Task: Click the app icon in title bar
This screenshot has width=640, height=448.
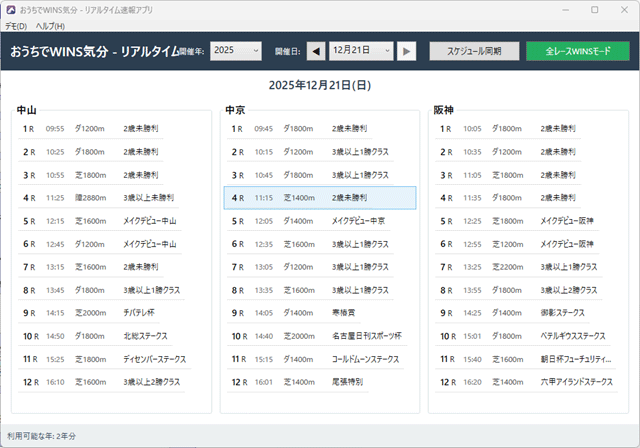Action: 10,9
